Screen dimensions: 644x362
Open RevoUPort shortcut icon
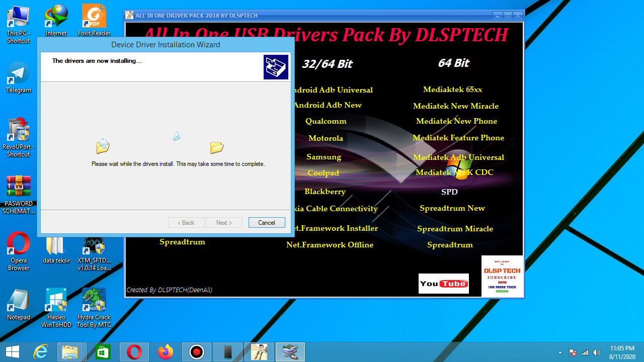point(18,137)
